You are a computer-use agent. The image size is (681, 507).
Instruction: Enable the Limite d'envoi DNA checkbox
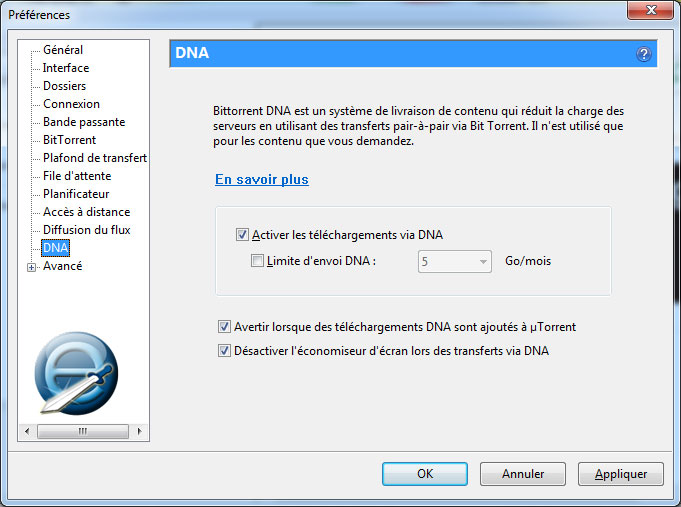click(257, 261)
